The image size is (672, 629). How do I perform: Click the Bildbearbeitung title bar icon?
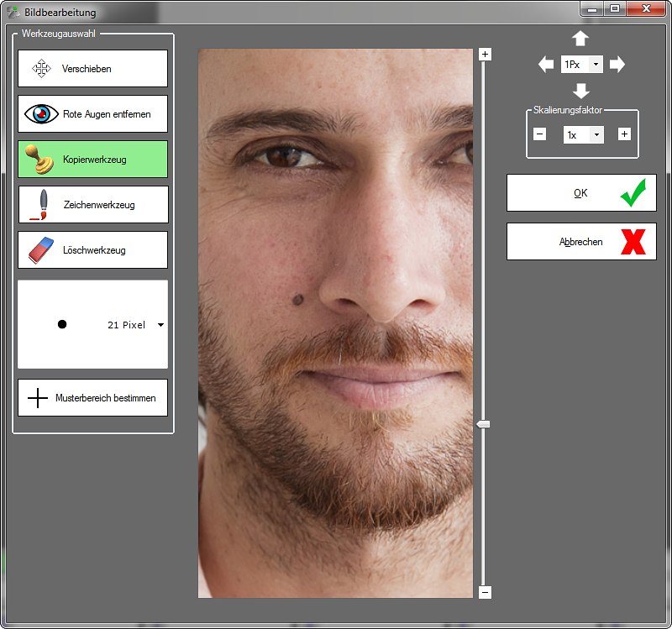click(x=13, y=13)
